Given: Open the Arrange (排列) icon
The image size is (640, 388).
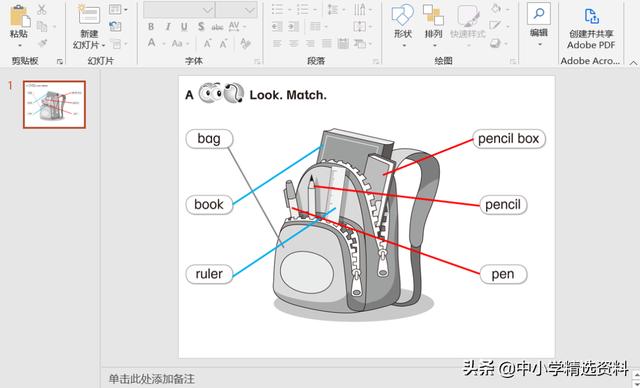Looking at the screenshot, I should 433,15.
